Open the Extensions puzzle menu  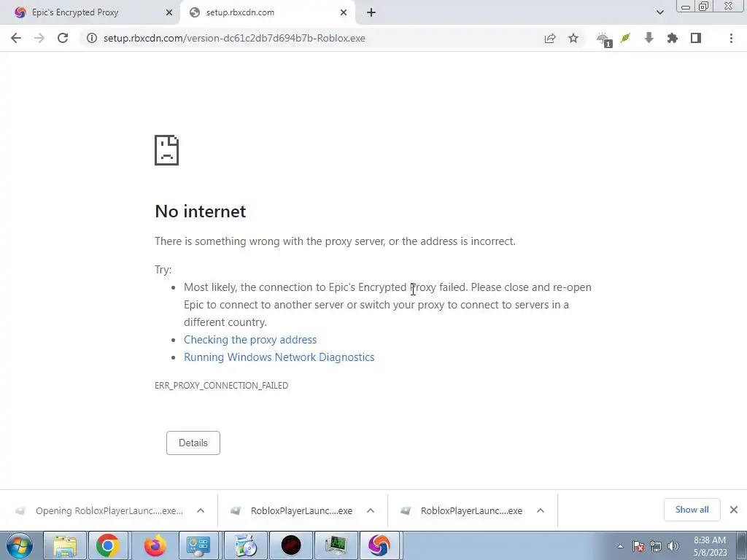point(672,38)
